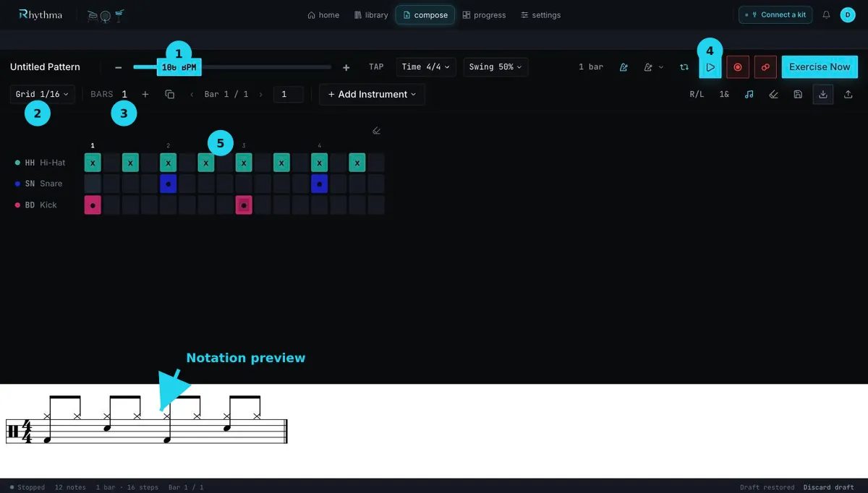Increase tempo with the plus icon

[346, 67]
